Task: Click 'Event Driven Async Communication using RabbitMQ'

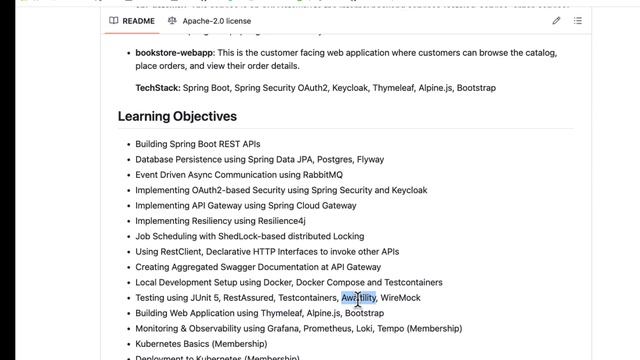Action: [239, 175]
